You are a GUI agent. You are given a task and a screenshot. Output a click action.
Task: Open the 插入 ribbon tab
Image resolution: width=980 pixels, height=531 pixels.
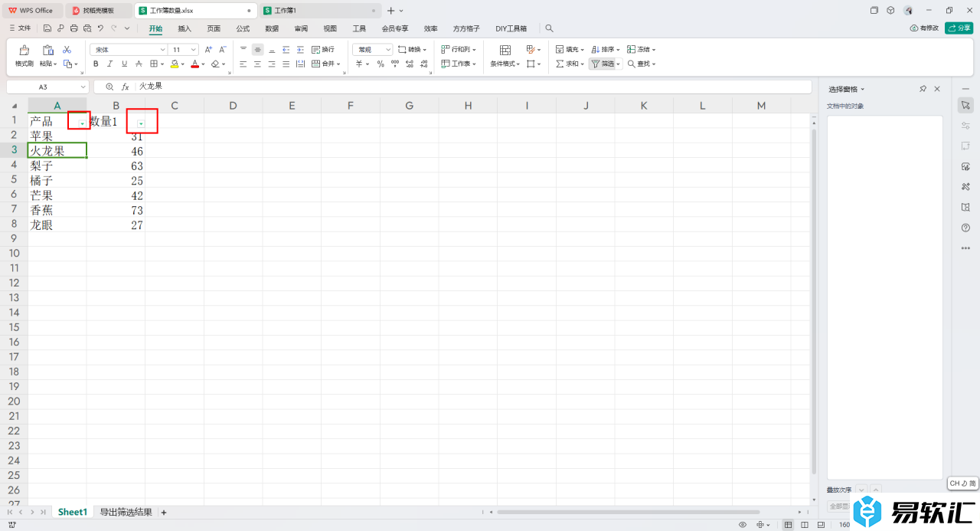(185, 28)
